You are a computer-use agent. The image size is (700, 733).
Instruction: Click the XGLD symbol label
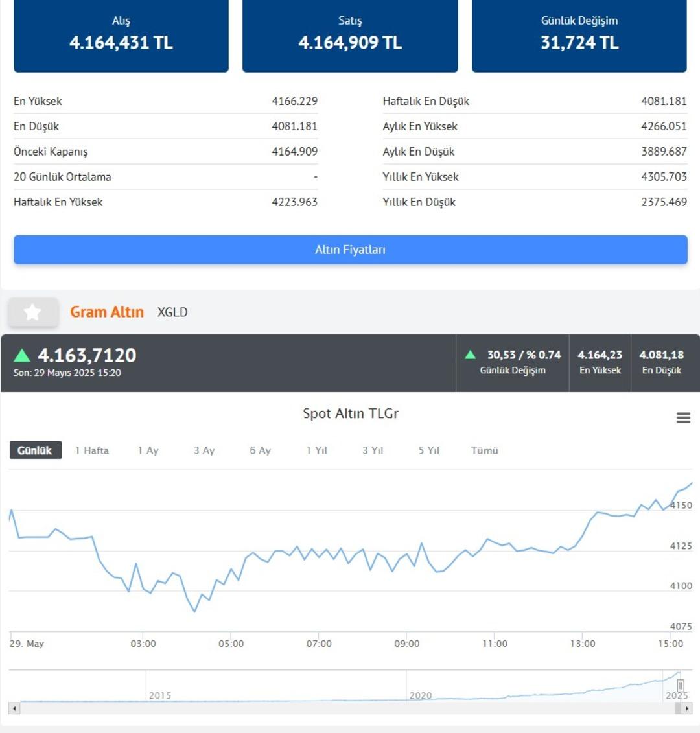[x=172, y=312]
